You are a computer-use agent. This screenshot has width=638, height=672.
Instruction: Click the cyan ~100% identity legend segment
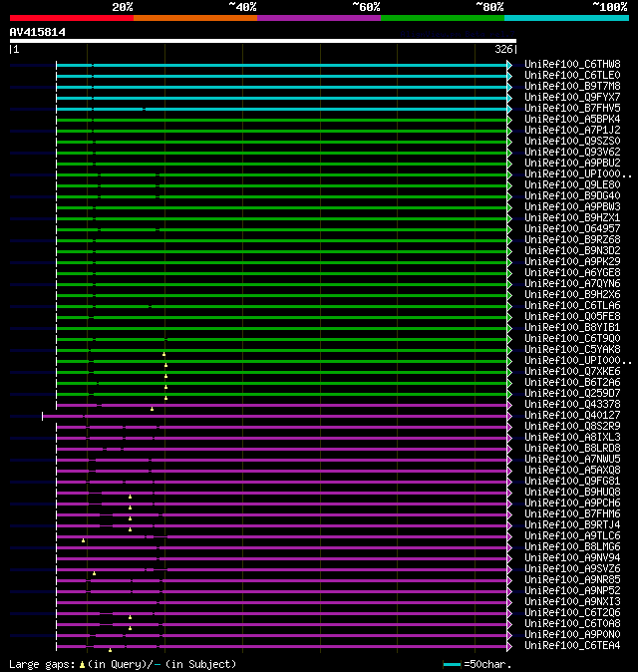(x=567, y=18)
